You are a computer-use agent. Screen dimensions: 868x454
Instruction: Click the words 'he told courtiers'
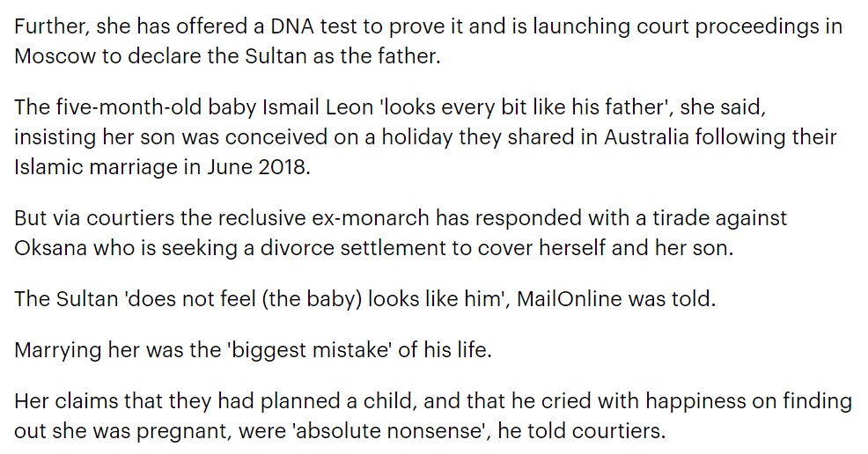[x=578, y=431]
